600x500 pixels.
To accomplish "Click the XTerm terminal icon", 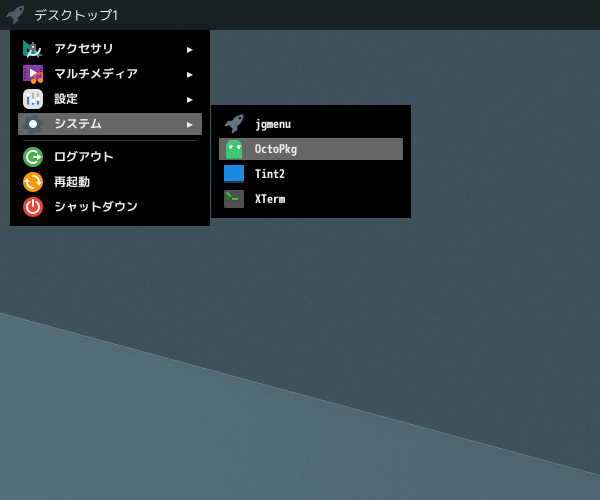I will 234,199.
